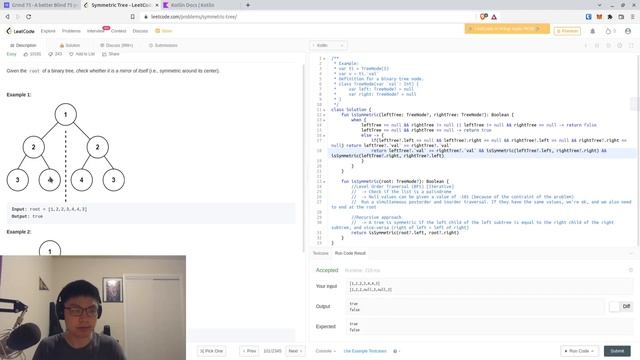Open the testcase help question dropdown

coord(396,351)
